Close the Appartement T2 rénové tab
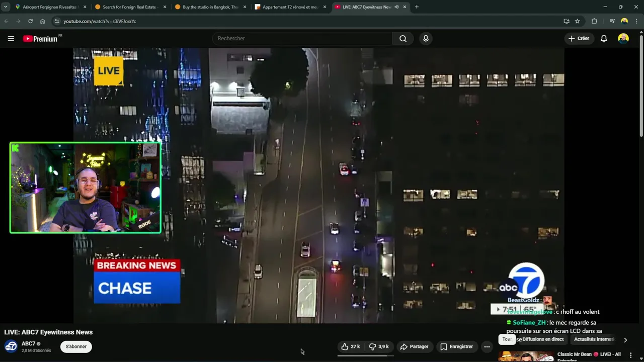This screenshot has width=644, height=362. [325, 7]
